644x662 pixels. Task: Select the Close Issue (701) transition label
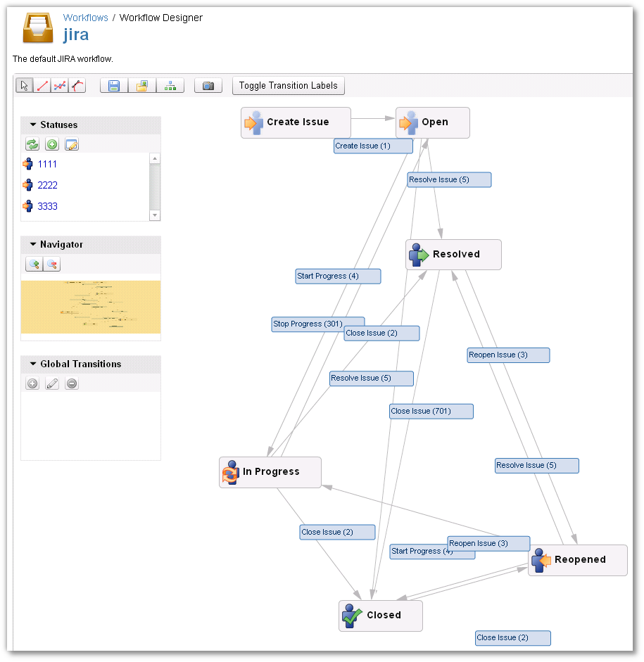pyautogui.click(x=431, y=412)
